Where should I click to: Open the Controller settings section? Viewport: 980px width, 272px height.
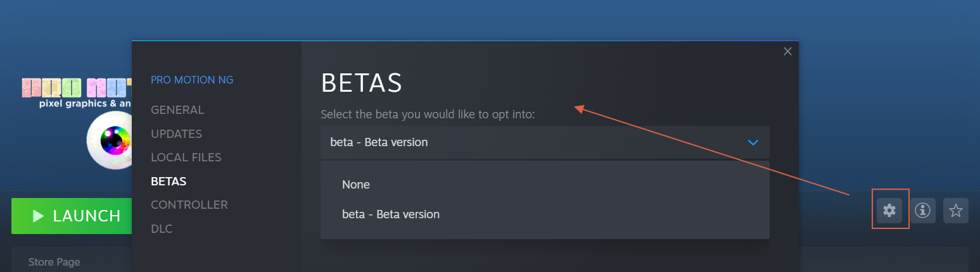tap(189, 205)
